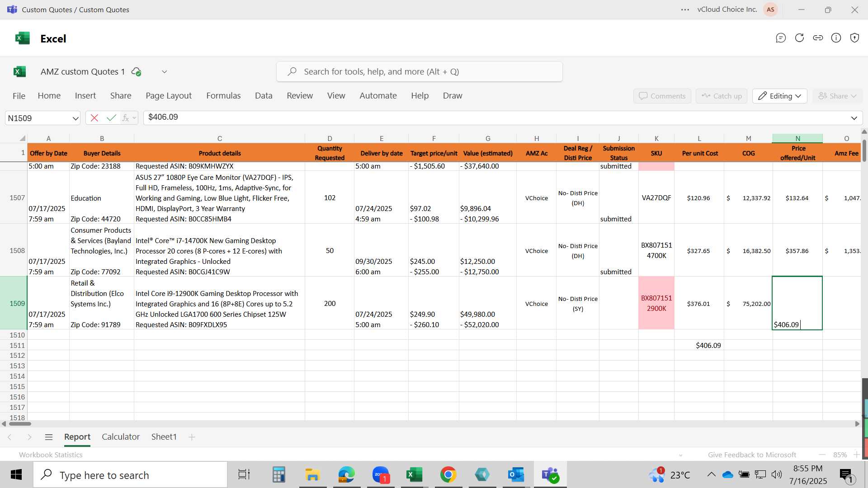Select the pink SKU cell BX8071512900K

coord(656,303)
